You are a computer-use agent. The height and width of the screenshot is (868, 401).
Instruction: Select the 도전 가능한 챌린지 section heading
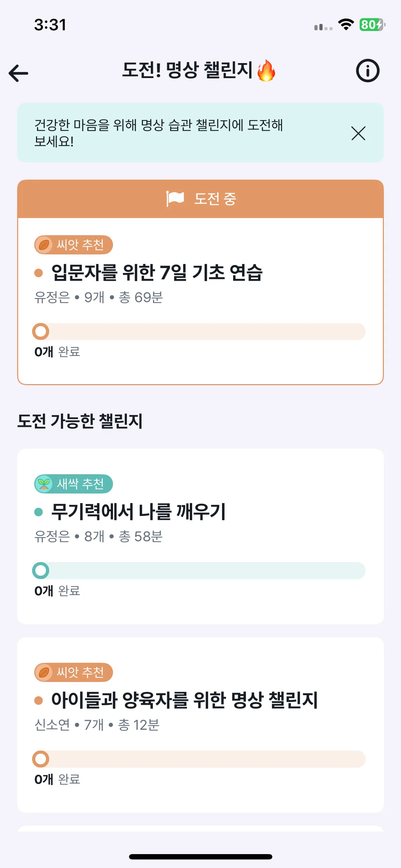point(80,421)
